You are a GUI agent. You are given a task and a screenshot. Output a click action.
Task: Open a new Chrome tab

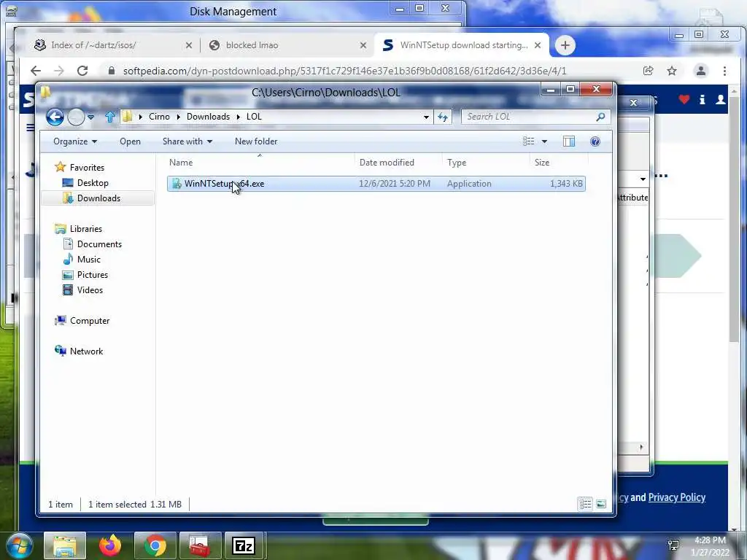click(565, 45)
